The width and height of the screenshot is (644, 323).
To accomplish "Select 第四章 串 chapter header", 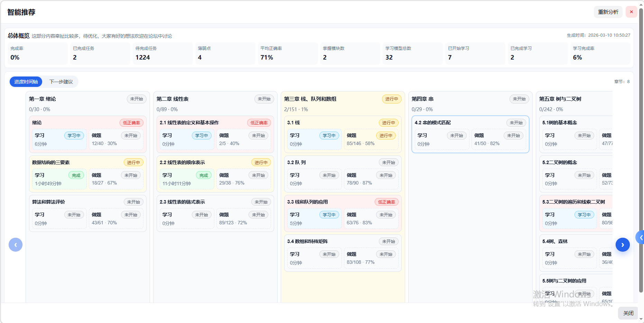I will 422,99.
